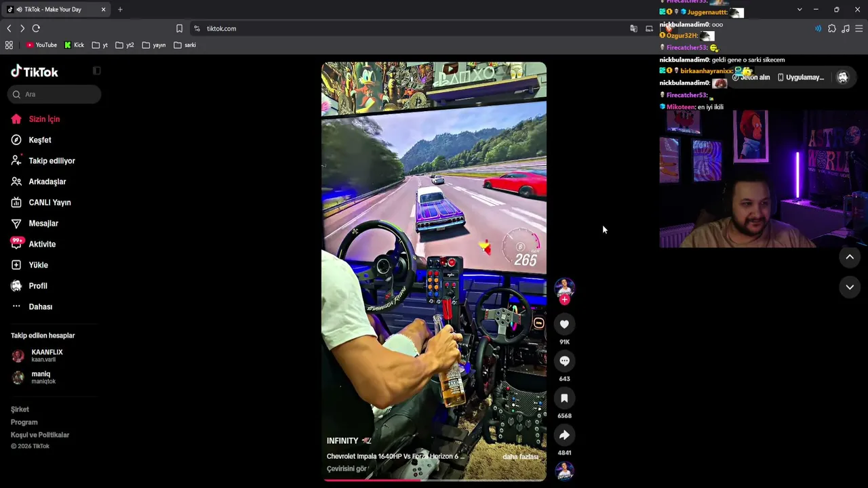This screenshot has height=488, width=868.
Task: Open the media control music note icon
Action: (846, 28)
